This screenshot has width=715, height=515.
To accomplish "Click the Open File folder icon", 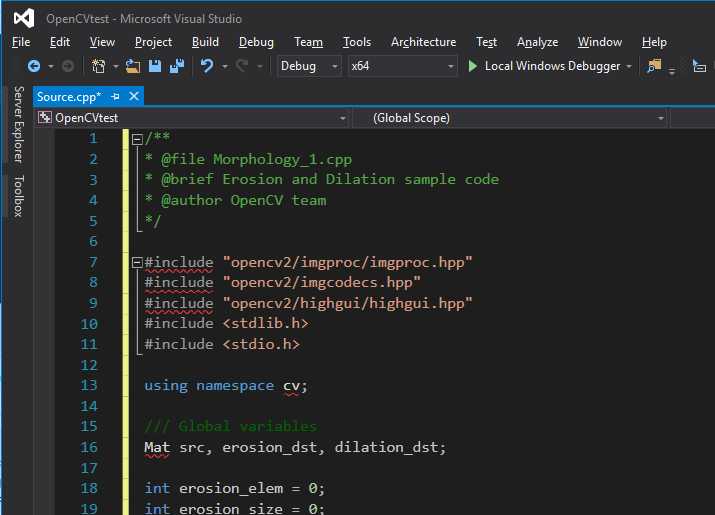I will (x=133, y=67).
